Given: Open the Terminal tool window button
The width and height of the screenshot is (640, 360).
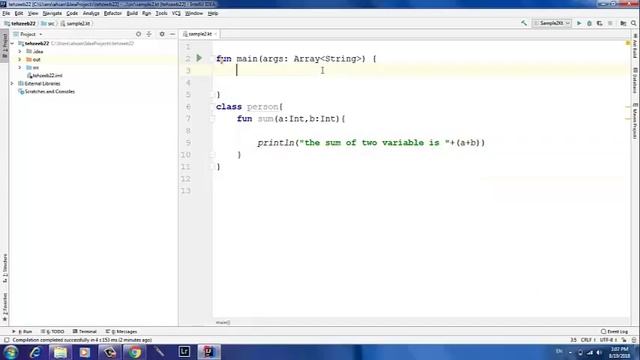Looking at the screenshot, I should click(x=84, y=331).
